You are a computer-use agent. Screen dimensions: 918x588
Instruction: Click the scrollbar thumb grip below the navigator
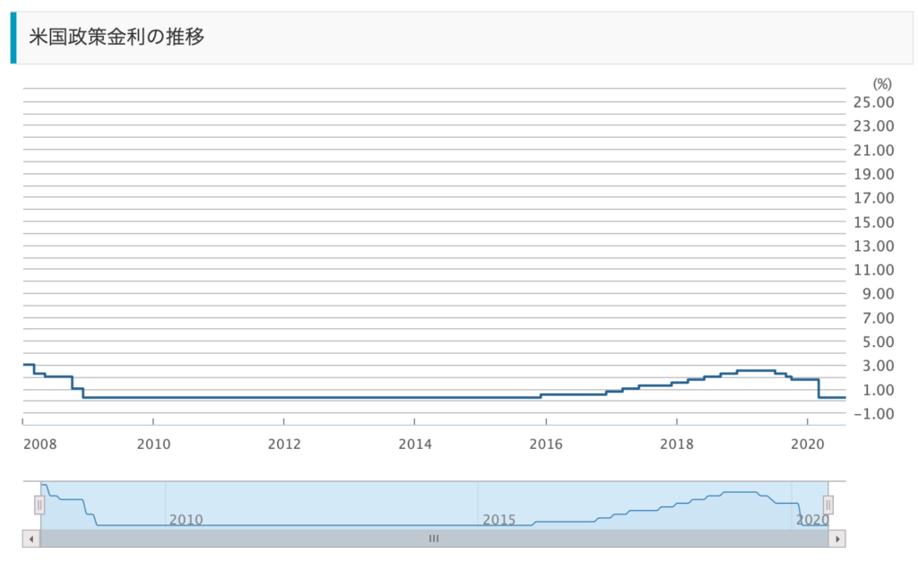pos(434,539)
